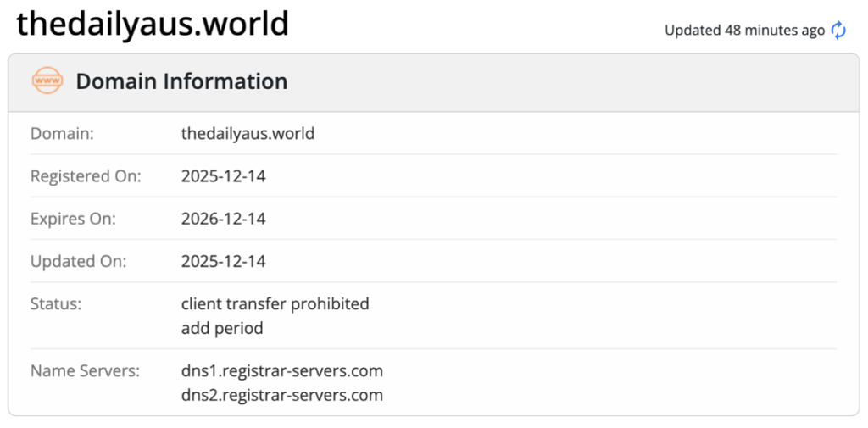Click the Domain Information panel heading
868x428 pixels.
click(x=181, y=81)
